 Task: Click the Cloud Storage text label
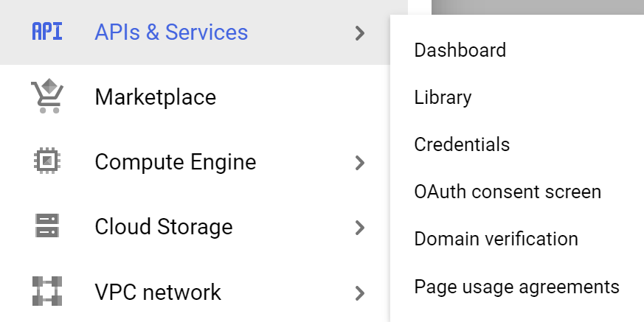(x=164, y=227)
